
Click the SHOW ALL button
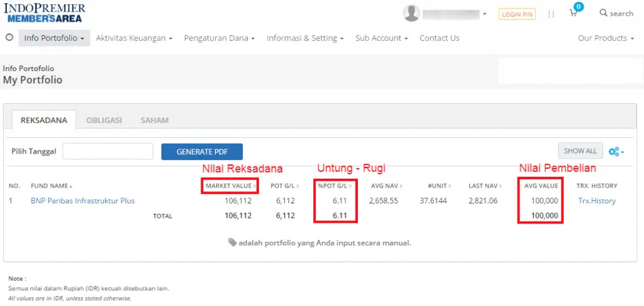(x=580, y=151)
